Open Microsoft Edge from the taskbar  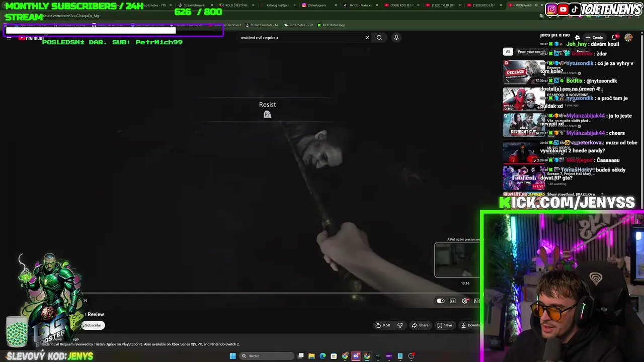pyautogui.click(x=323, y=356)
